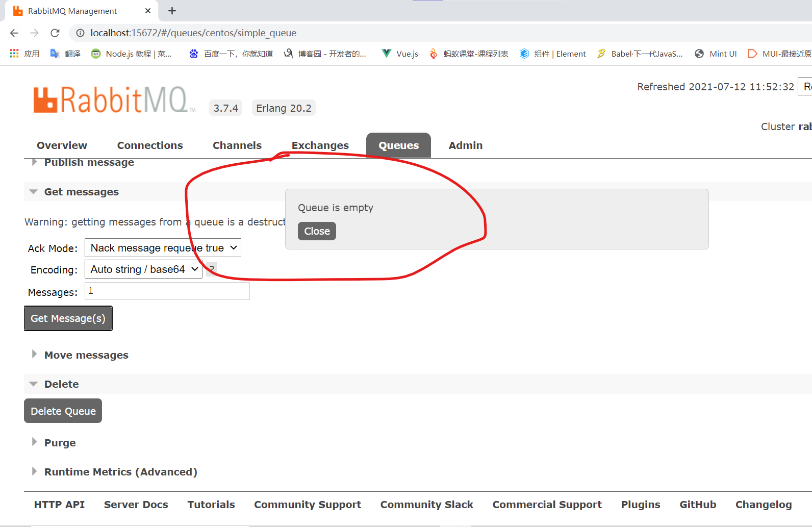This screenshot has width=812, height=527.
Task: Open the Server Docs link
Action: (x=136, y=505)
